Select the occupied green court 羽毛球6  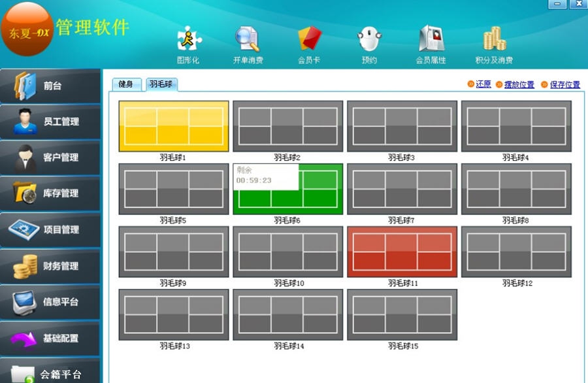click(289, 190)
